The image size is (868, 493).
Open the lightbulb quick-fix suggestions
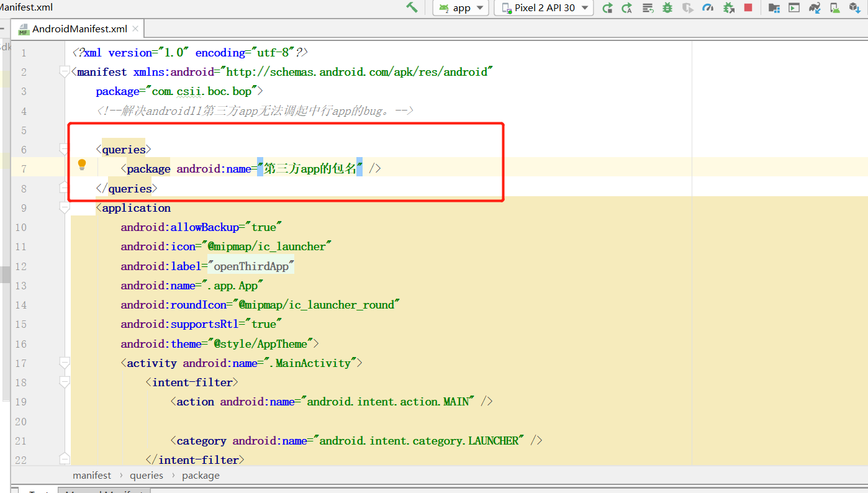coord(81,165)
